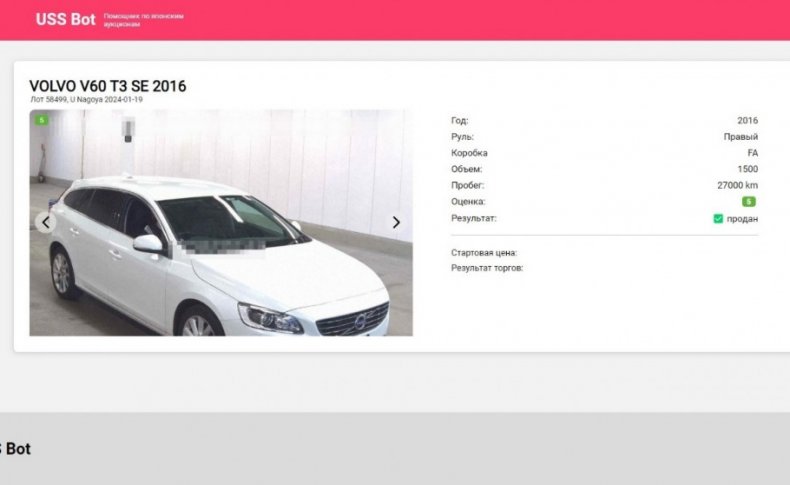
Task: Click the green sold checkmark icon
Action: pos(718,219)
